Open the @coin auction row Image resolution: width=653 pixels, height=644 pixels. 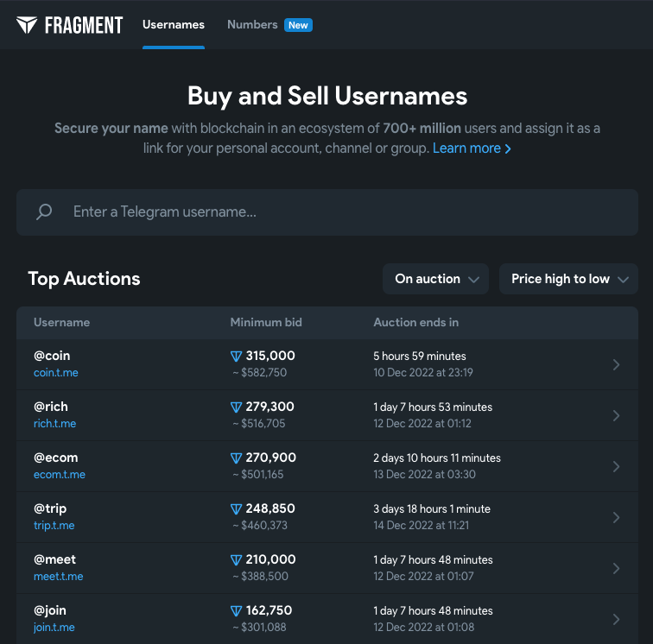pyautogui.click(x=326, y=364)
